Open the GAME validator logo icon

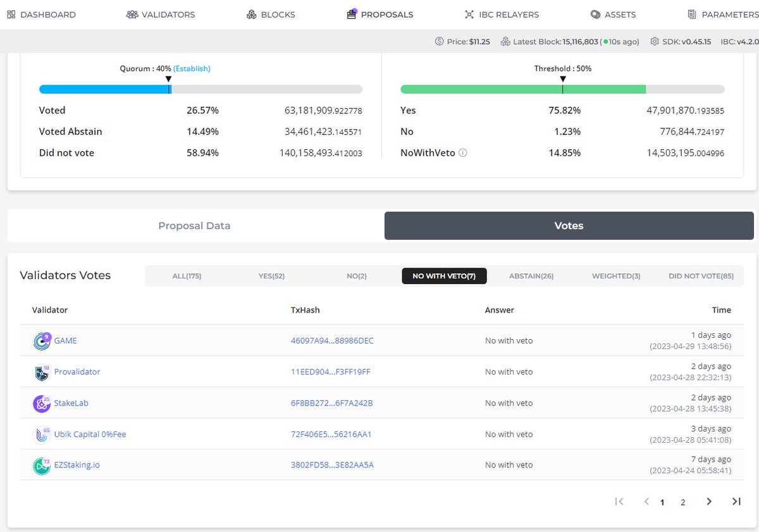tap(42, 341)
